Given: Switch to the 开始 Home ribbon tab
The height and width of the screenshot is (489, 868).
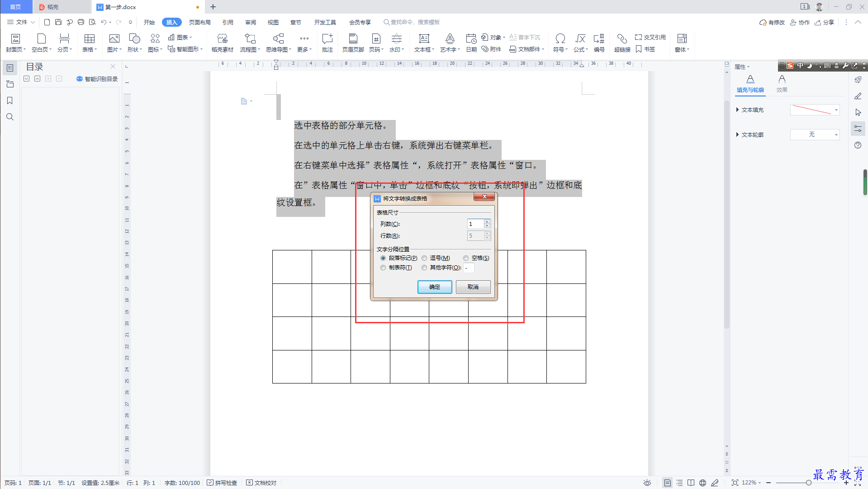Looking at the screenshot, I should pyautogui.click(x=149, y=22).
